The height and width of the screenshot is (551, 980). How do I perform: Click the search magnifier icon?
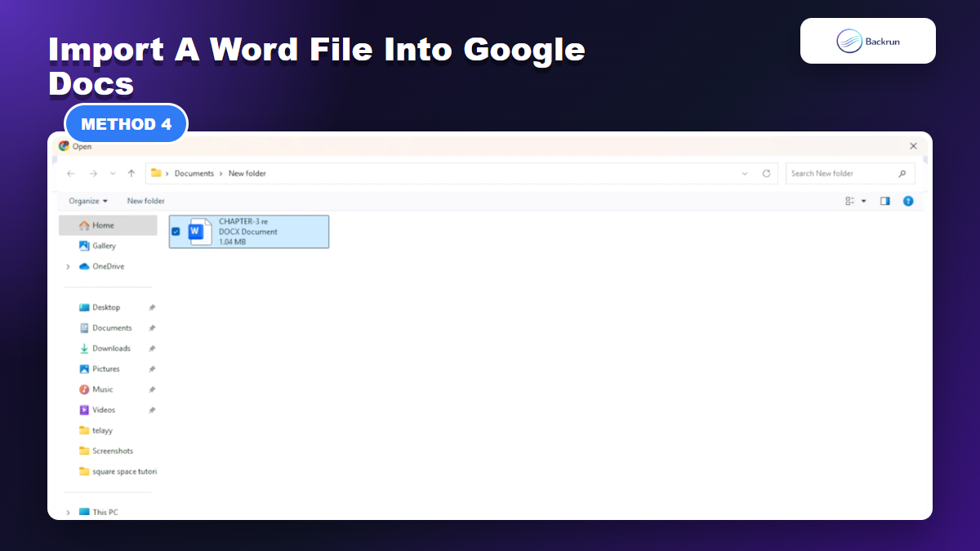[902, 174]
